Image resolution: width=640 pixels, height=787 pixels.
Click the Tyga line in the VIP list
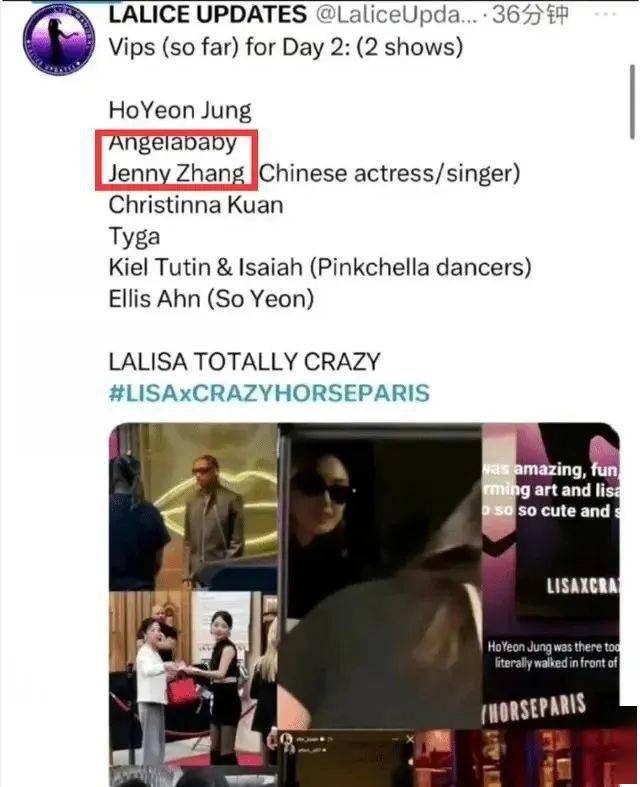135,237
